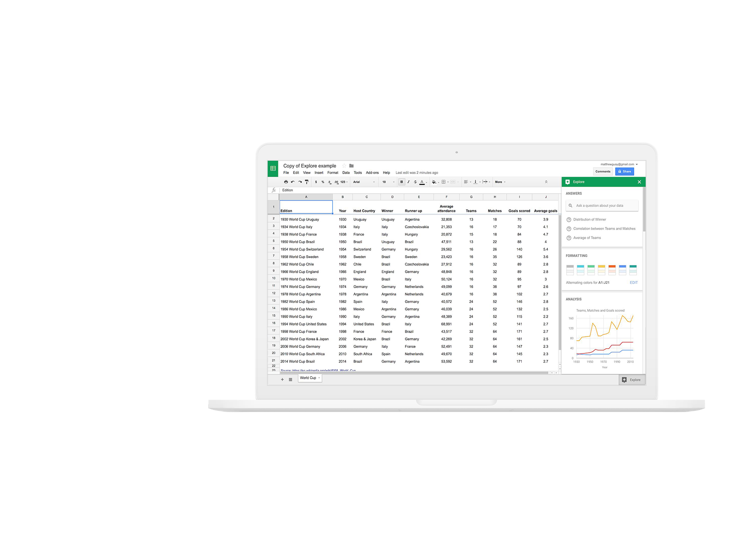Screen dimensions: 756x536
Task: Click the folder icon beside the title
Action: 351,166
